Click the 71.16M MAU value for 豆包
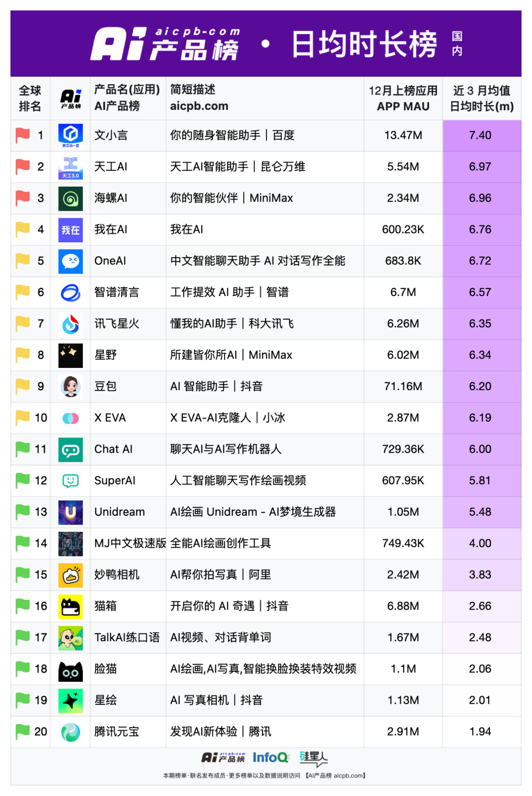Viewport: 532px width, 796px height. pyautogui.click(x=403, y=387)
